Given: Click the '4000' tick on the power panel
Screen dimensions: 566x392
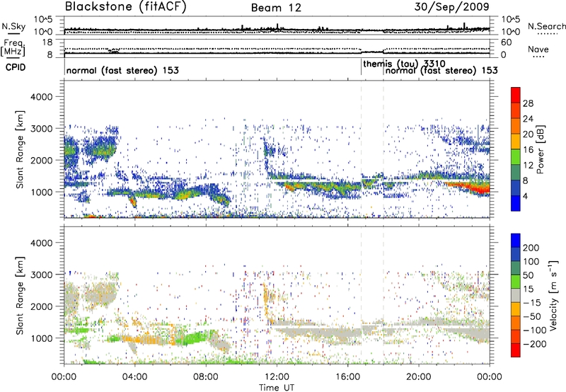Looking at the screenshot, I should click(x=41, y=97).
